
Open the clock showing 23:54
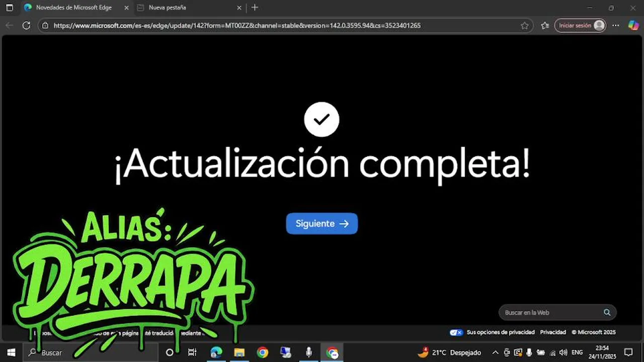pos(602,352)
